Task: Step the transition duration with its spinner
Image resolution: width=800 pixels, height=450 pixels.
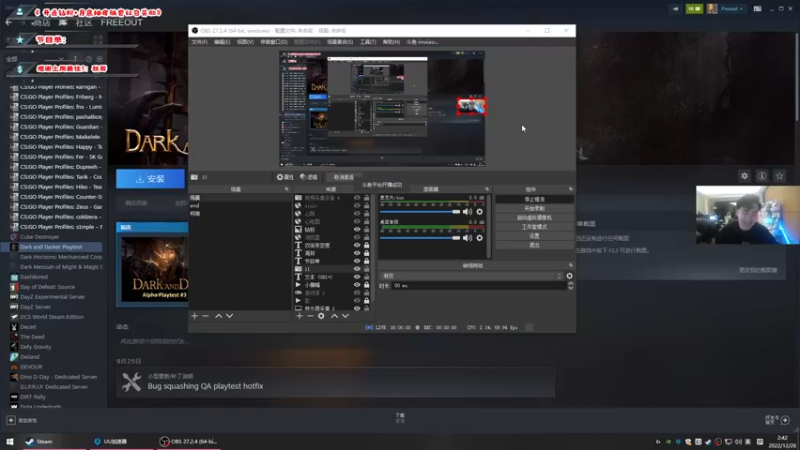Action: click(x=570, y=286)
